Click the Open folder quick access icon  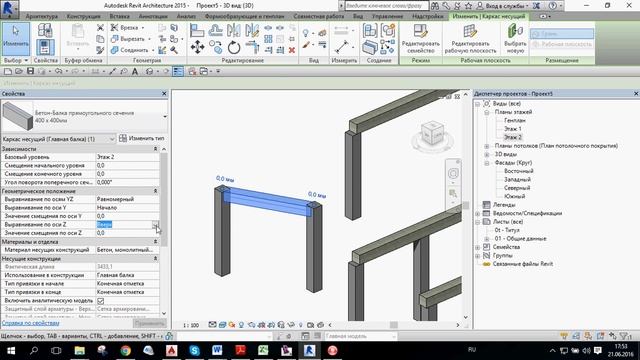pos(19,71)
